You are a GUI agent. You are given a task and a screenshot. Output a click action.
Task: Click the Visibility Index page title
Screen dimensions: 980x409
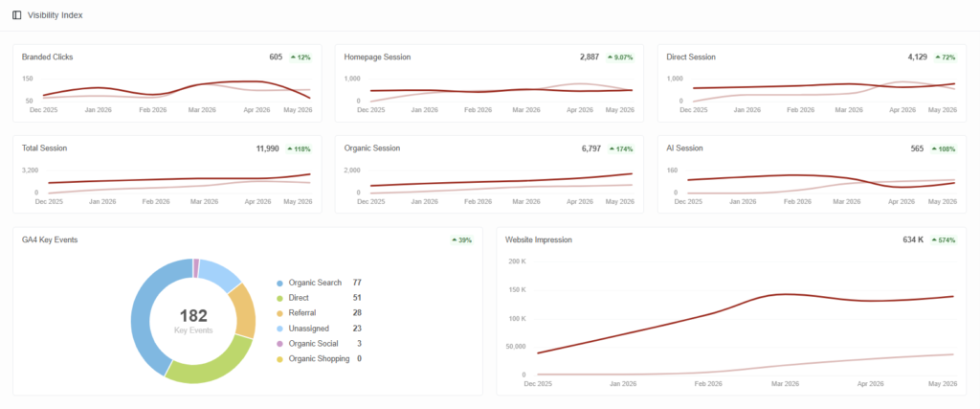(55, 15)
